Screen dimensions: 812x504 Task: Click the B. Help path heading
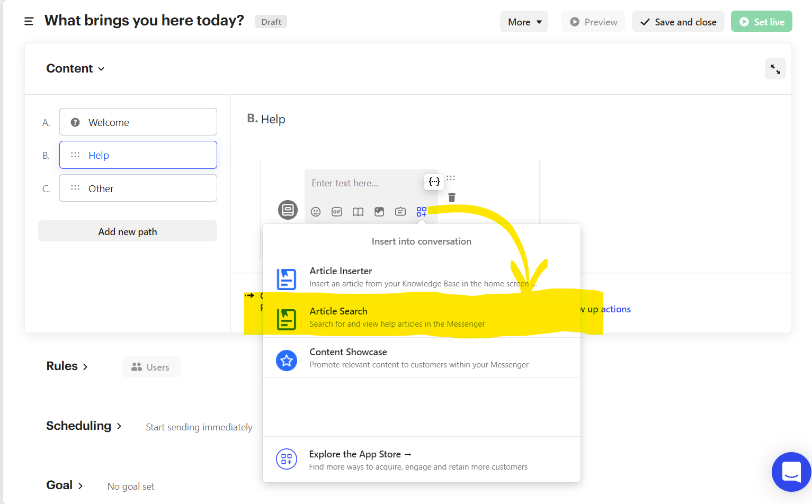(266, 119)
